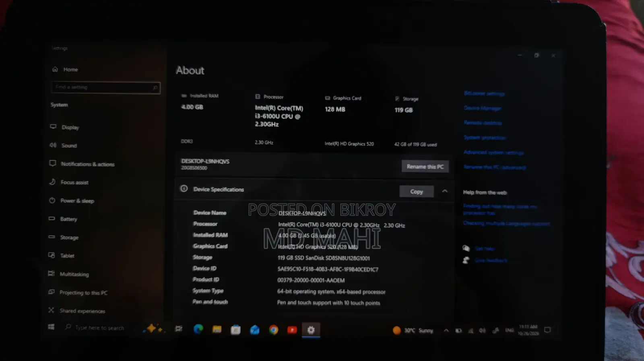Open Microsoft Store from taskbar
644x361 pixels.
pyautogui.click(x=235, y=330)
